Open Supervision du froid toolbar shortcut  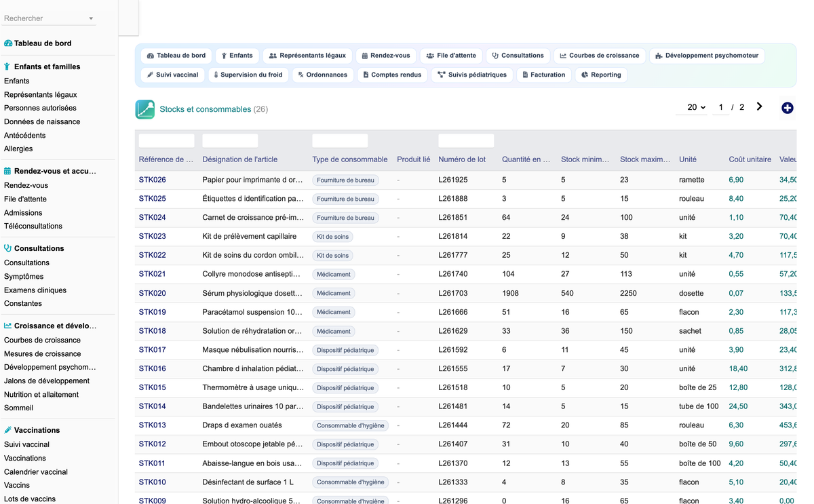coord(248,75)
